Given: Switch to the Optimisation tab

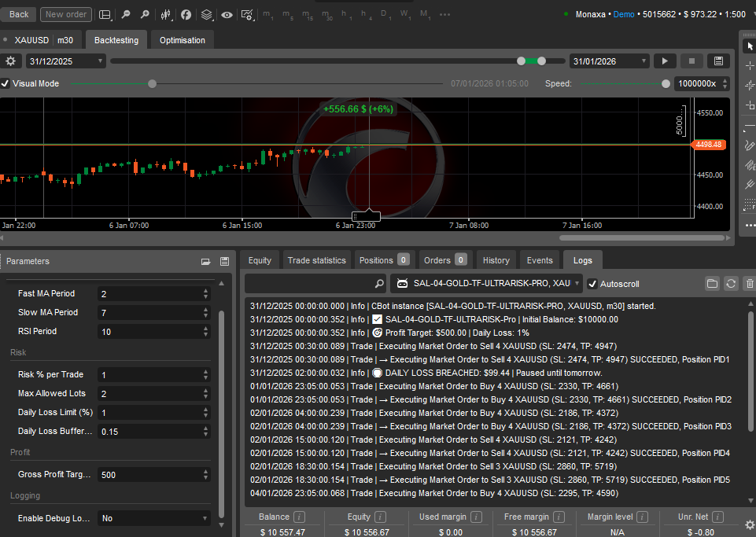Looking at the screenshot, I should [182, 40].
